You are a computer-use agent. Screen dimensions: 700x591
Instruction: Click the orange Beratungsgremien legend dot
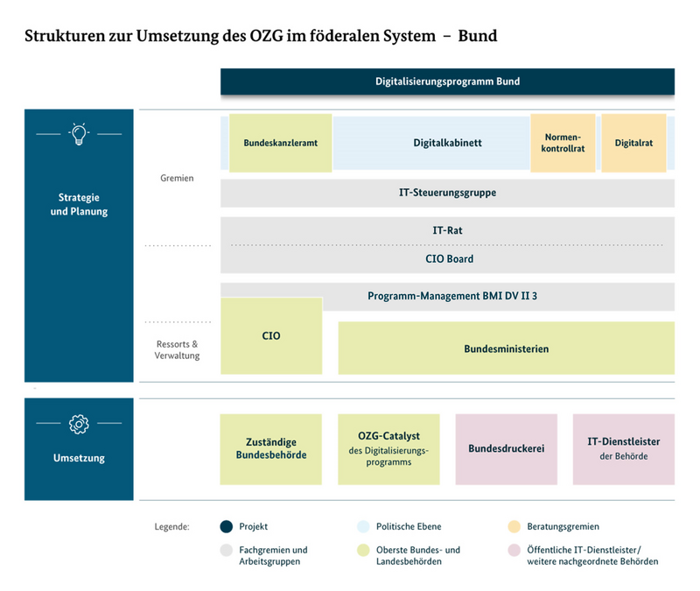[x=513, y=526]
